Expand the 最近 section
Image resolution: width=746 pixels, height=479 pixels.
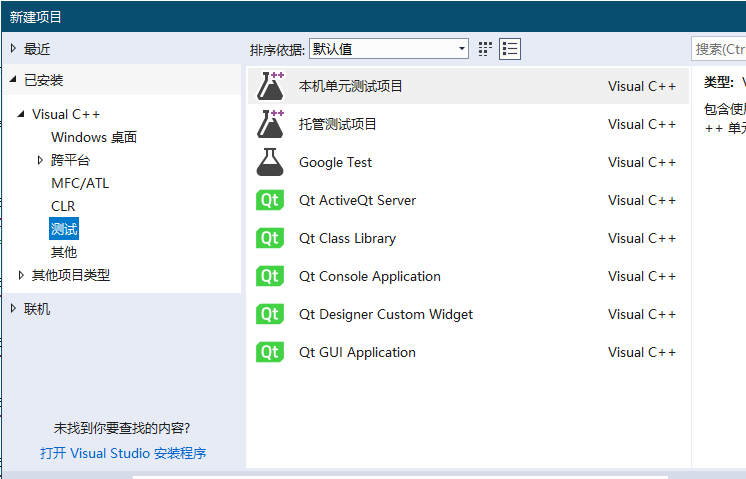pos(13,49)
